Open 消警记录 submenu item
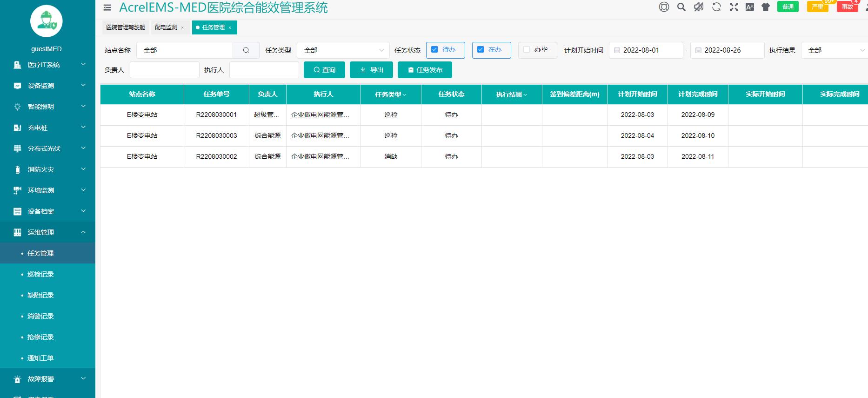The image size is (868, 398). click(47, 316)
